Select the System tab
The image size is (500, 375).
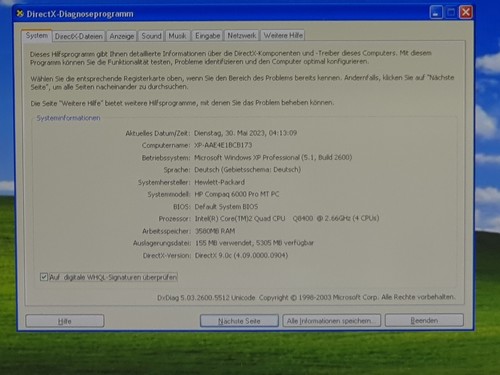(x=37, y=35)
